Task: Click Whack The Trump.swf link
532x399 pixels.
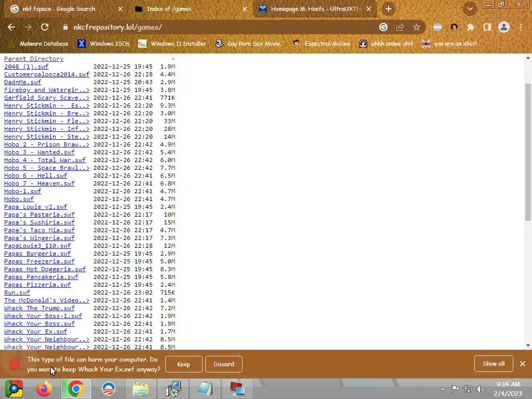Action: coord(39,309)
